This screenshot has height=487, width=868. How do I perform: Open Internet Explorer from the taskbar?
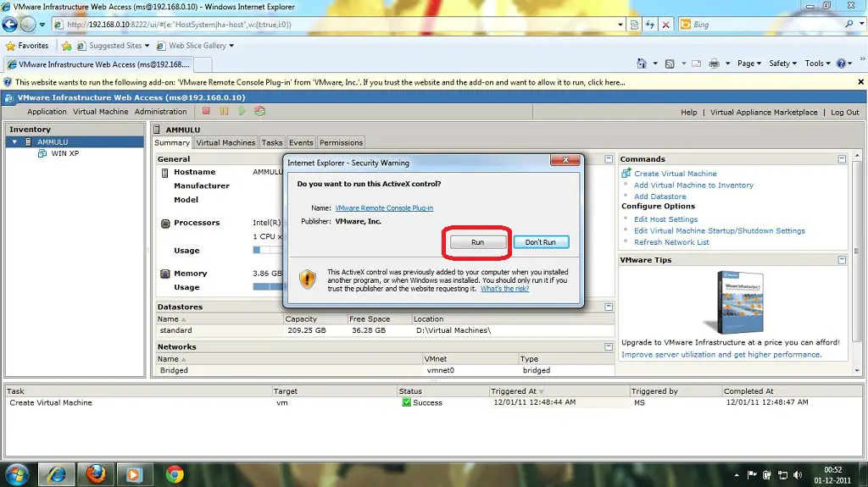coord(57,475)
